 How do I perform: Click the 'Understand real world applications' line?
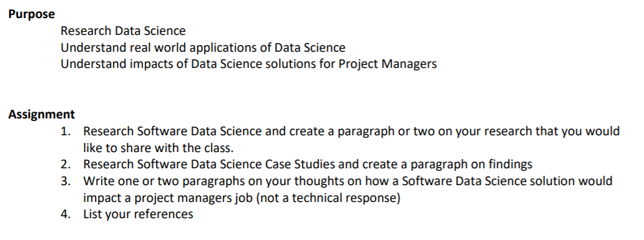(203, 47)
